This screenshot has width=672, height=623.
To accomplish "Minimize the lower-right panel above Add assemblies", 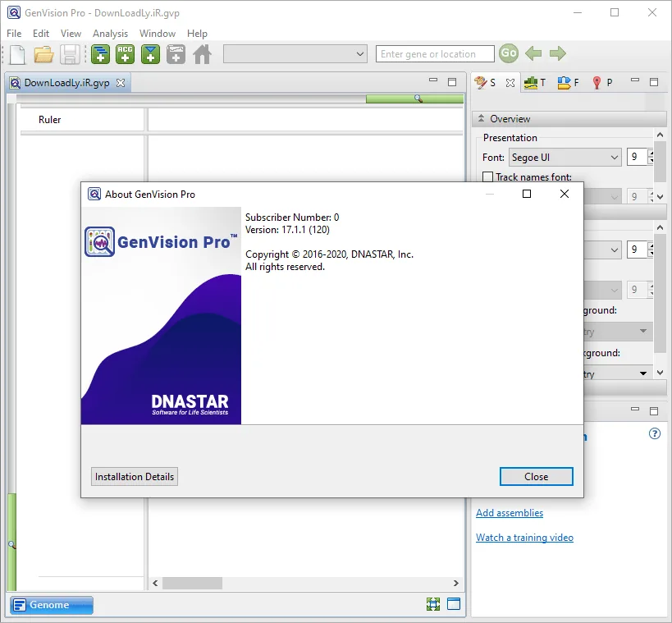I will [x=635, y=409].
